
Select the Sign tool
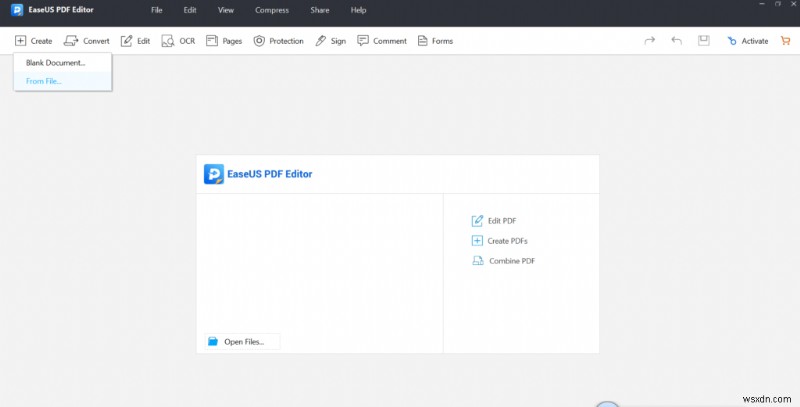click(330, 41)
